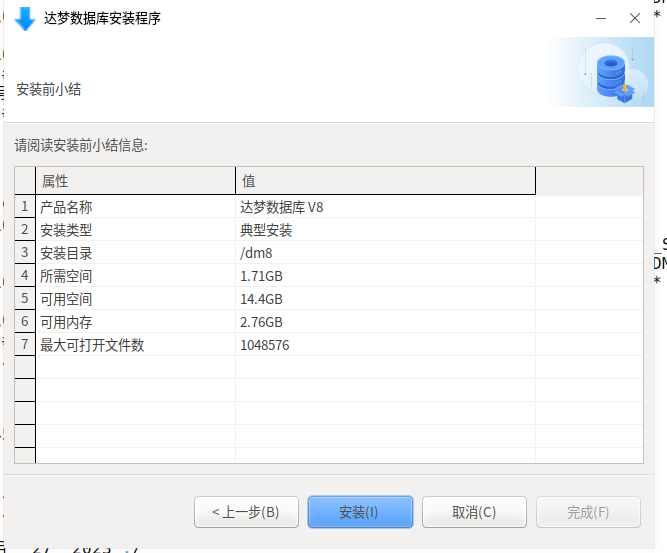Select the 1.71GB value cell
Image resolution: width=667 pixels, height=553 pixels.
pyautogui.click(x=385, y=276)
